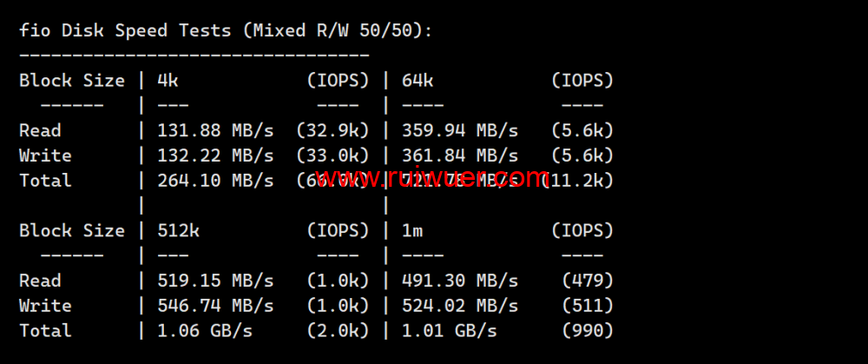
Task: Click the 131.88 MB/s read speed value
Action: coord(215,131)
